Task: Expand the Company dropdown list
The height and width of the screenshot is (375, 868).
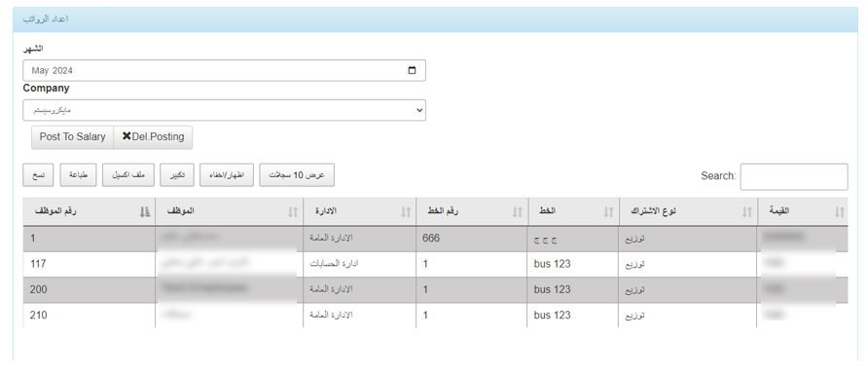Action: click(224, 110)
